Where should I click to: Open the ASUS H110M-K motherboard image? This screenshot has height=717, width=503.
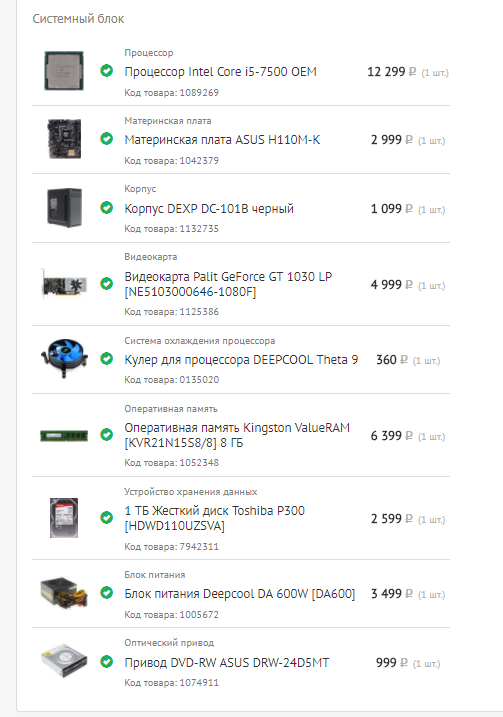[64, 139]
